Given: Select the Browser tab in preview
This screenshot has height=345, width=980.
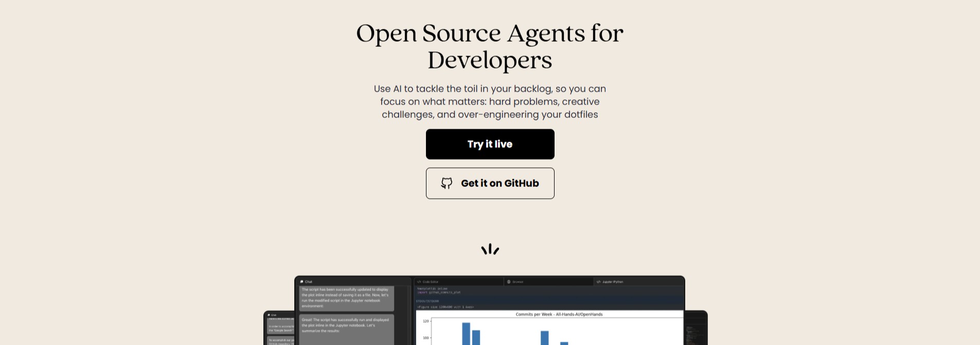Looking at the screenshot, I should (549, 282).
